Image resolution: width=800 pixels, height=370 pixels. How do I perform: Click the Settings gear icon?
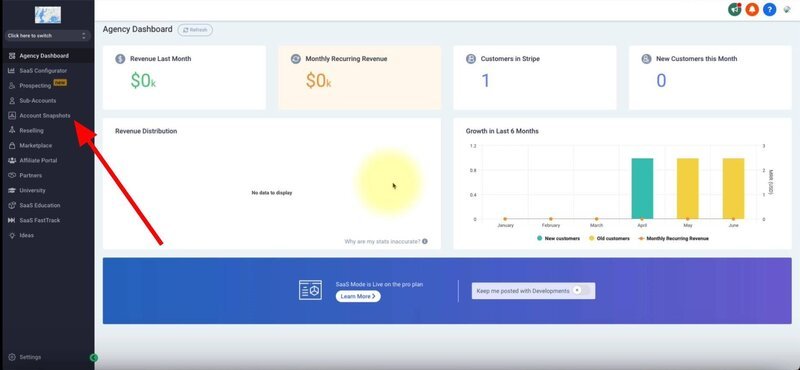coord(12,357)
